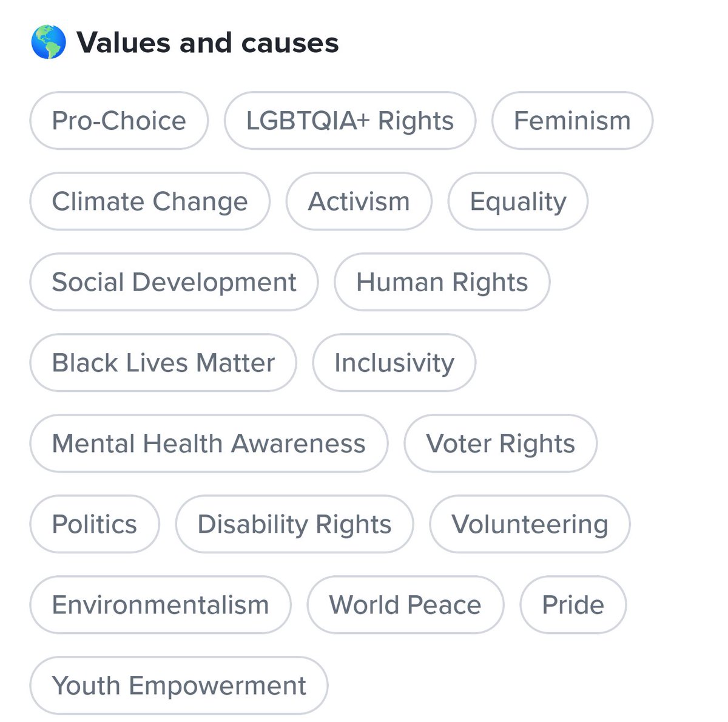
Task: Toggle the LGBTQIA+ Rights chip
Action: pyautogui.click(x=350, y=120)
